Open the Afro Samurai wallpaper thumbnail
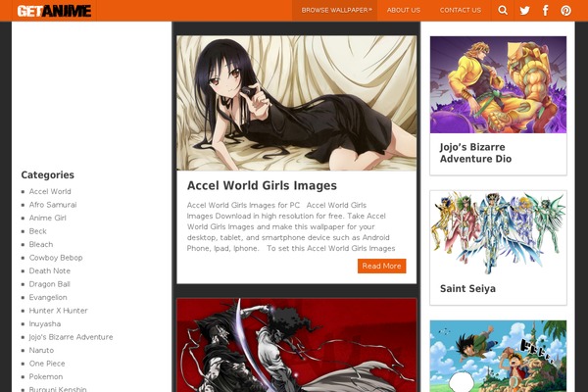 point(297,345)
